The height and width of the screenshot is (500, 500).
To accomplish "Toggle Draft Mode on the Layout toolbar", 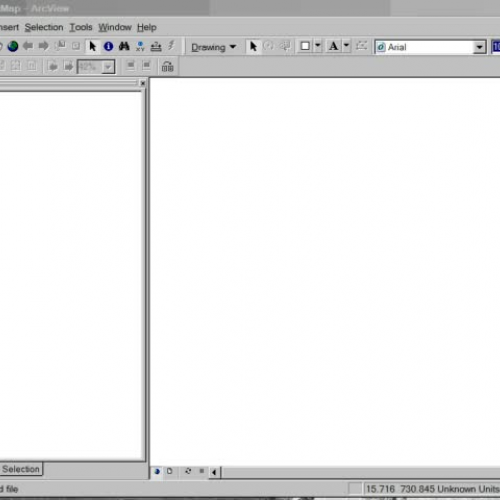I will (130, 66).
